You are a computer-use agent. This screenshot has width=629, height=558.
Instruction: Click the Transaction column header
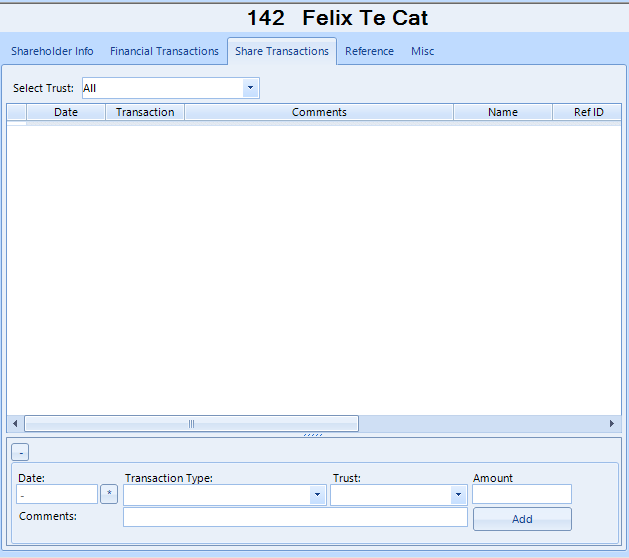coord(145,112)
